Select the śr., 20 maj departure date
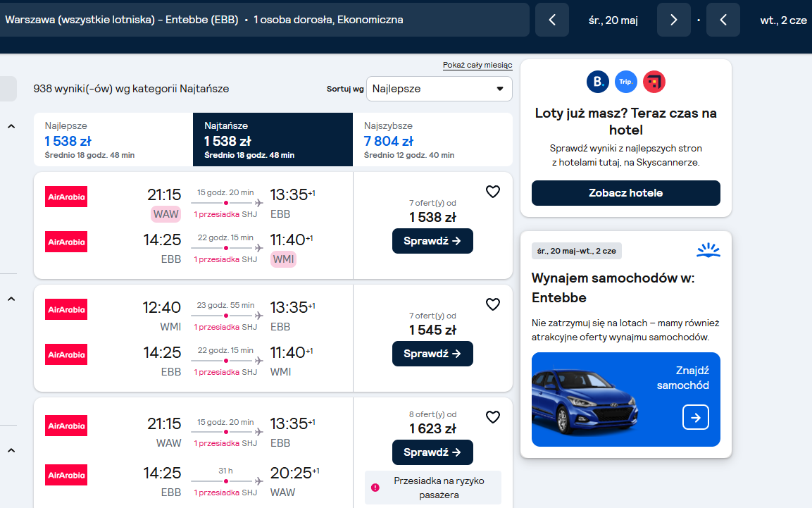This screenshot has height=508, width=812. click(x=613, y=20)
